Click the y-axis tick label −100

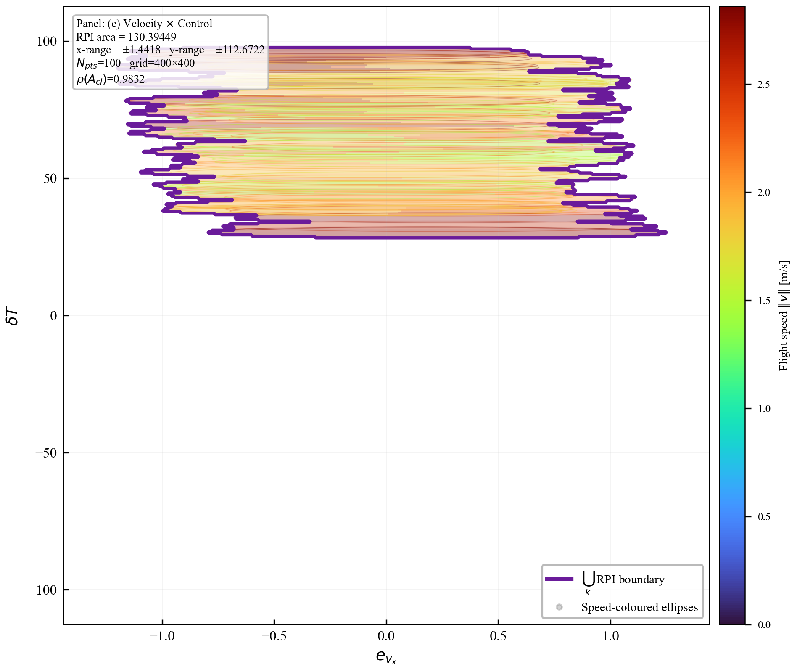click(42, 590)
